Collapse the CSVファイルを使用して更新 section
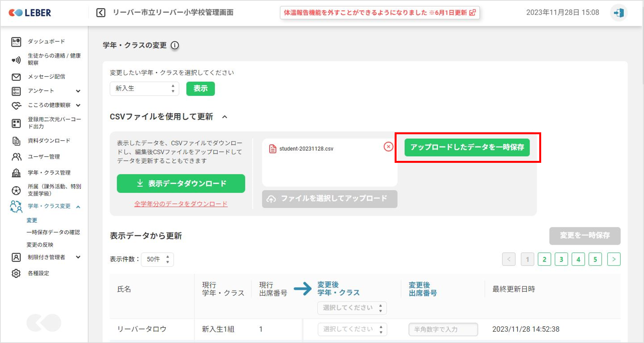The height and width of the screenshot is (343, 644). click(x=225, y=117)
